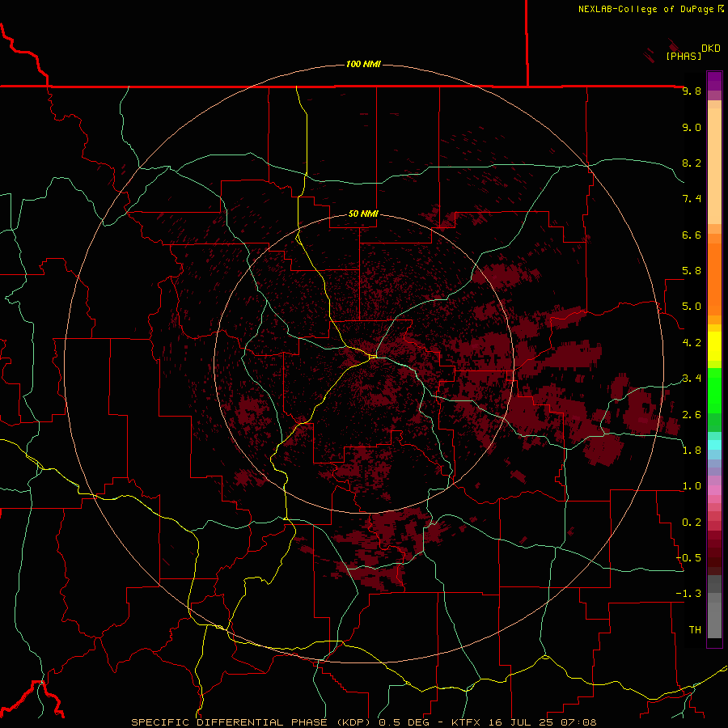Select the 9.8 value on the scale

tap(692, 91)
